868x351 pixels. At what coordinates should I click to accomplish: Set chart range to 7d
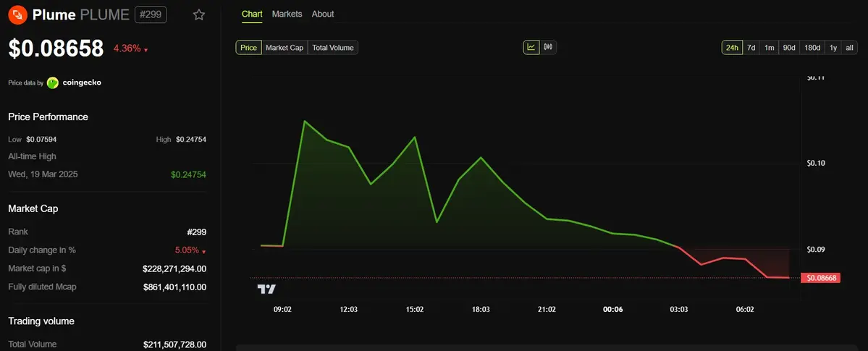tap(751, 48)
